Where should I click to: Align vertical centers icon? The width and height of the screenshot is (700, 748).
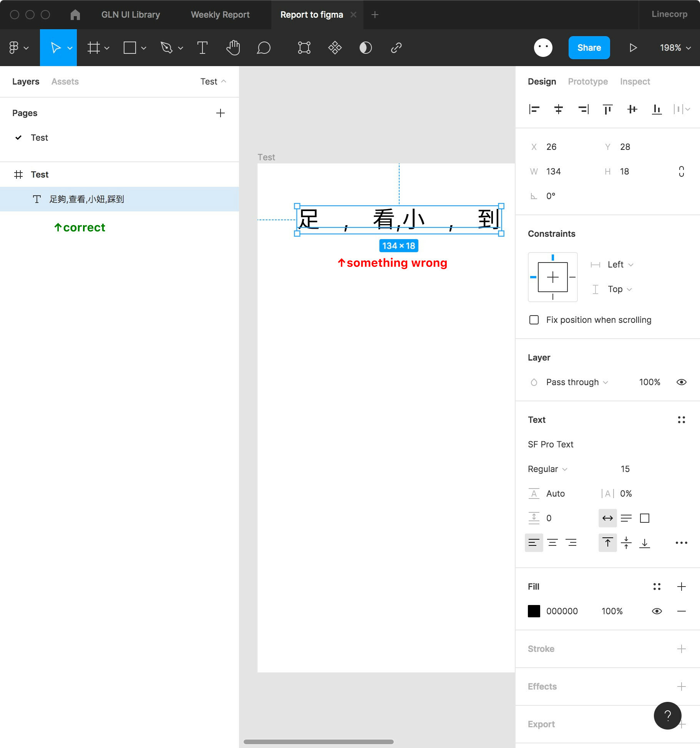pos(632,110)
